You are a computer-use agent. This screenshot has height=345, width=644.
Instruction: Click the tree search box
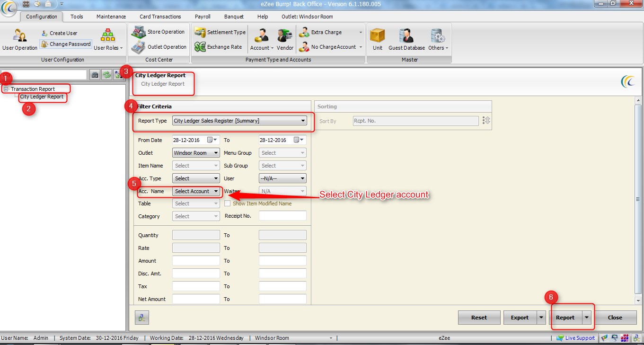44,75
